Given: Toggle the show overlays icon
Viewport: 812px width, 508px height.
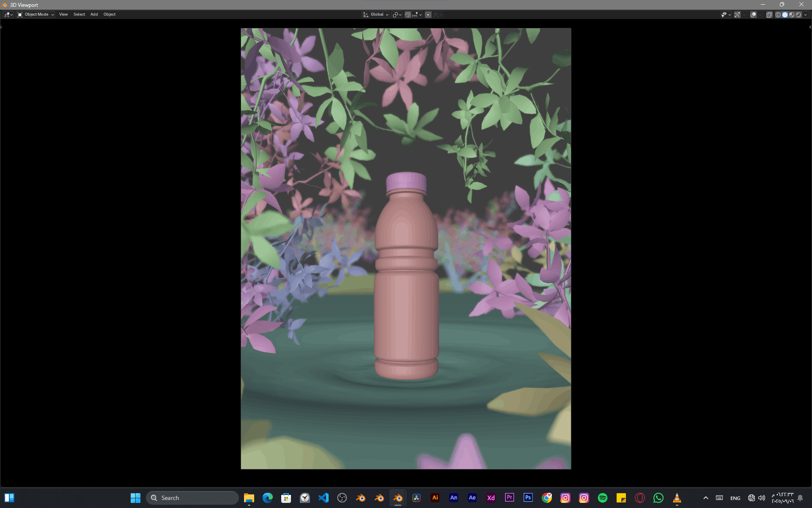Looking at the screenshot, I should click(753, 14).
